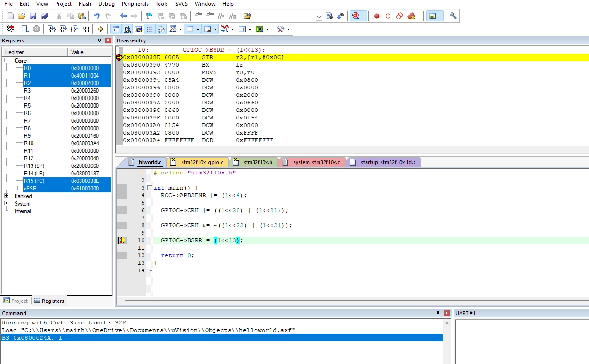Expand the System register group
The width and height of the screenshot is (589, 364).
tap(7, 203)
